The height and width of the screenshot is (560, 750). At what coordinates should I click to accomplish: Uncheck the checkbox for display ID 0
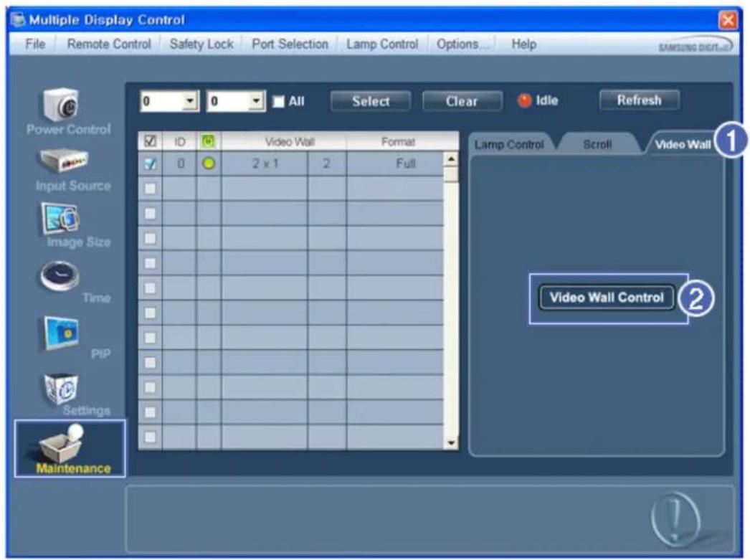[x=150, y=163]
